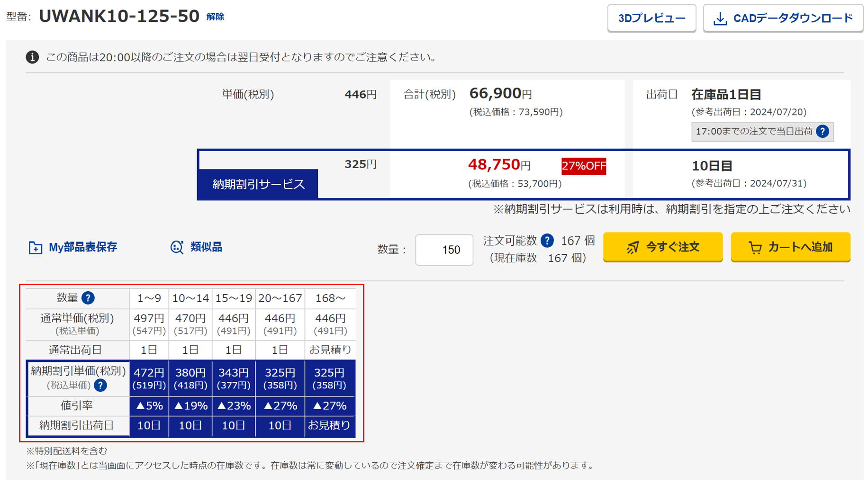Open help for 納期割引単価 pricing row
Image resolution: width=868 pixels, height=485 pixels.
pos(100,386)
